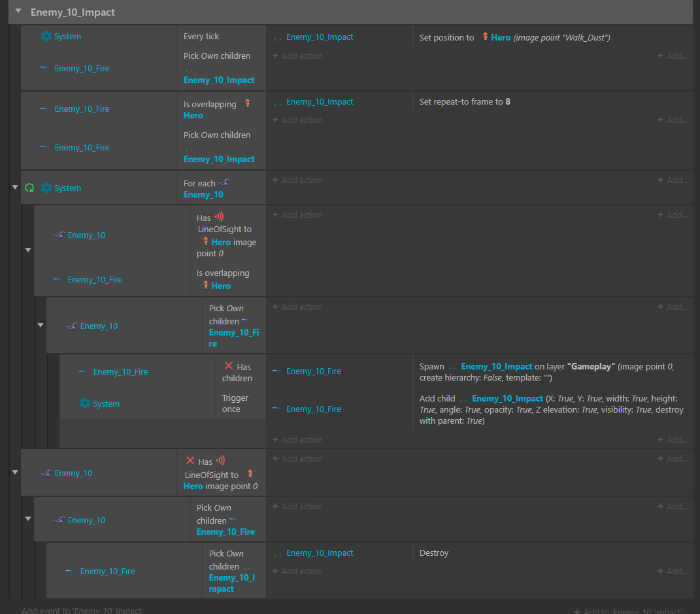This screenshot has height=614, width=700.
Task: Select the Set repeat-to frame to 8 action
Action: tap(465, 102)
